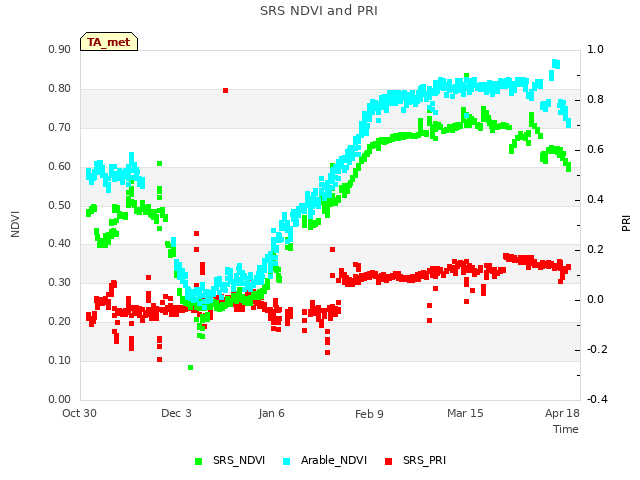Click the 0.40 NDVI axis value
The image size is (640, 480).
(60, 244)
